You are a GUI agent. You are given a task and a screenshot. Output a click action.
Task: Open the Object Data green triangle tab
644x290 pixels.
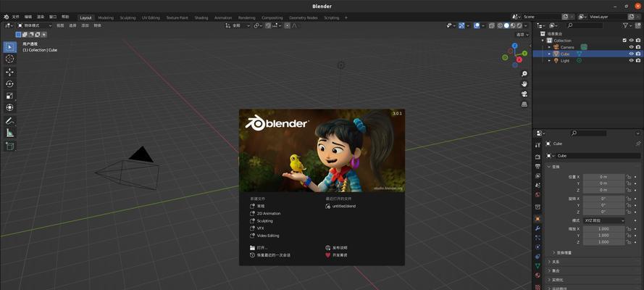point(538,266)
